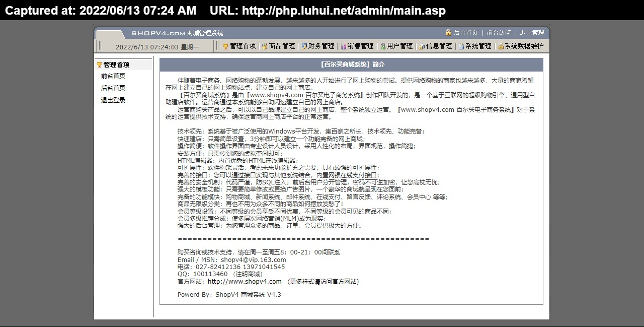
Task: Click the 技术领先 feature line
Action: point(301,132)
